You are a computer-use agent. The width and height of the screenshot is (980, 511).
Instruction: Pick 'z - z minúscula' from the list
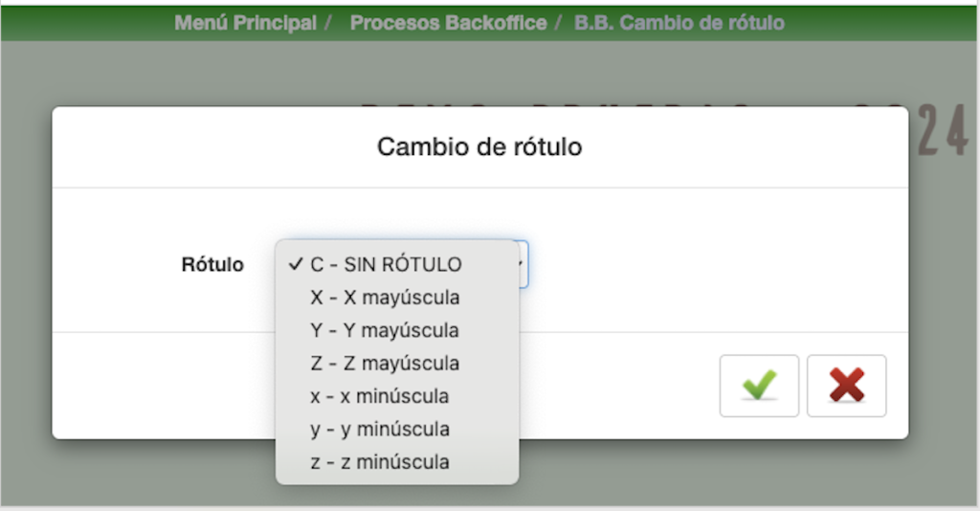[397, 462]
